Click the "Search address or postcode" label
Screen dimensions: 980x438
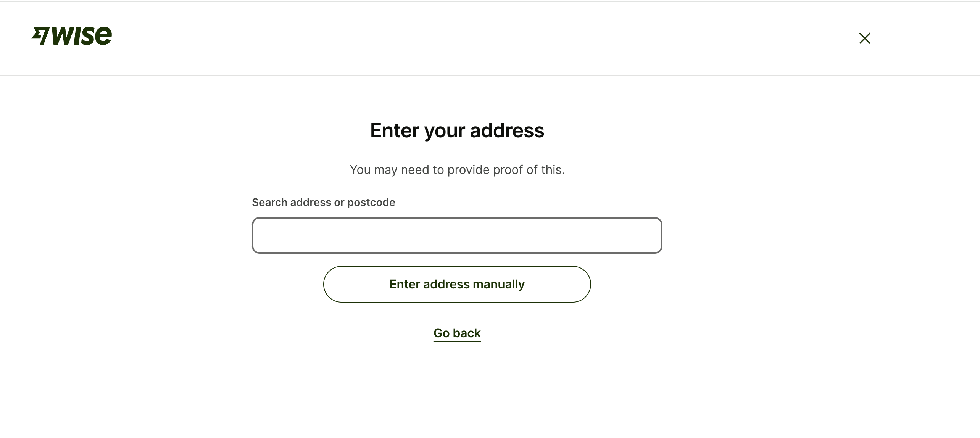323,202
